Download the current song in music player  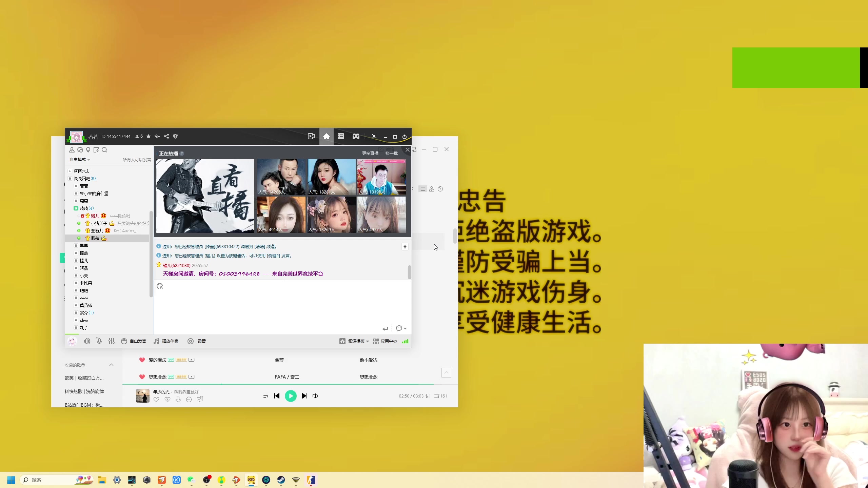tap(178, 400)
